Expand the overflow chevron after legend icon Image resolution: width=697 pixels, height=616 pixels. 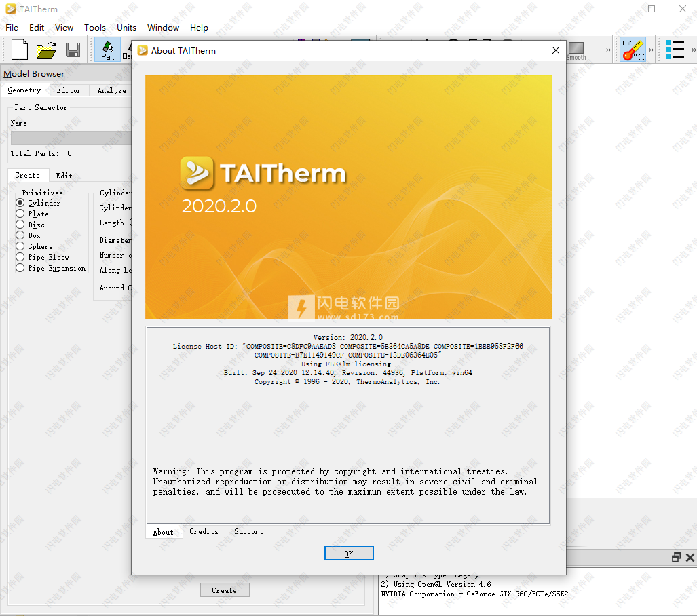click(694, 50)
